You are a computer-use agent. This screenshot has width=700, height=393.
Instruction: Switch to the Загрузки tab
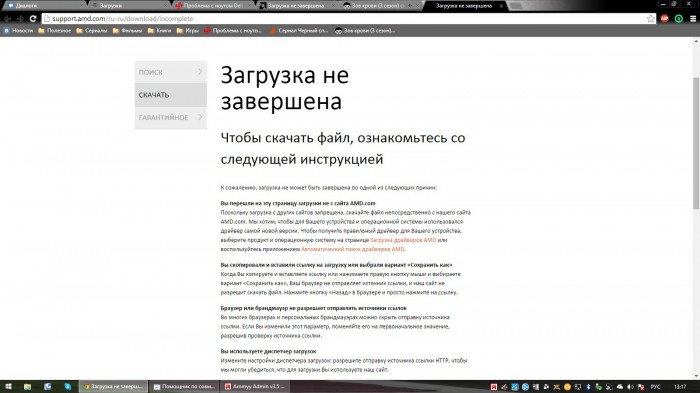(x=129, y=6)
